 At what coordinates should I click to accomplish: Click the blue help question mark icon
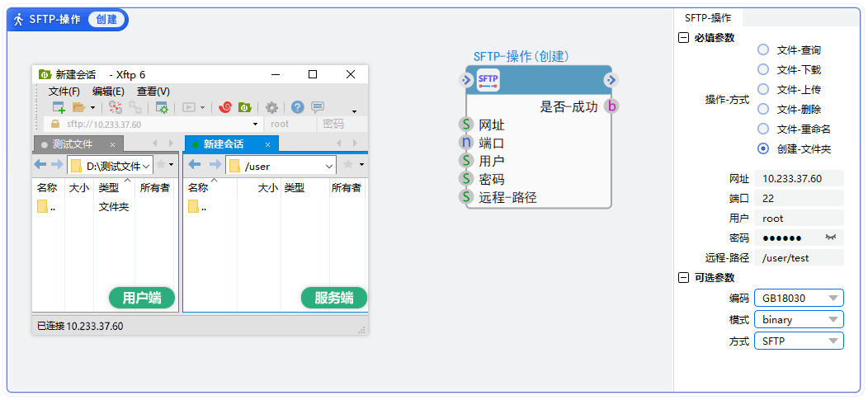[x=298, y=107]
